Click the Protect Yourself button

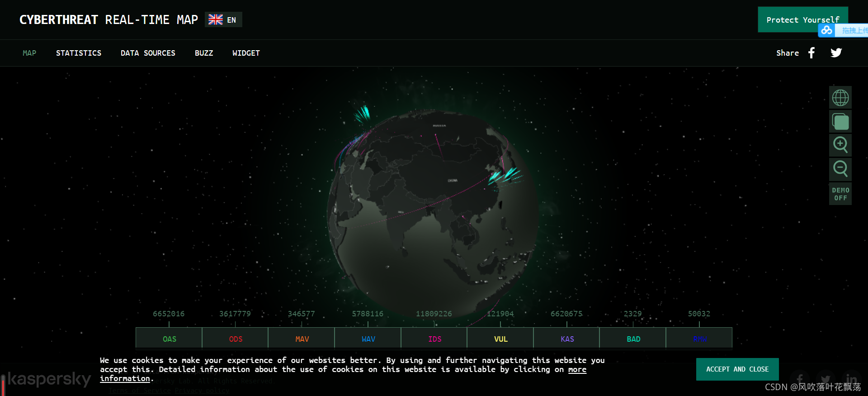tap(802, 19)
